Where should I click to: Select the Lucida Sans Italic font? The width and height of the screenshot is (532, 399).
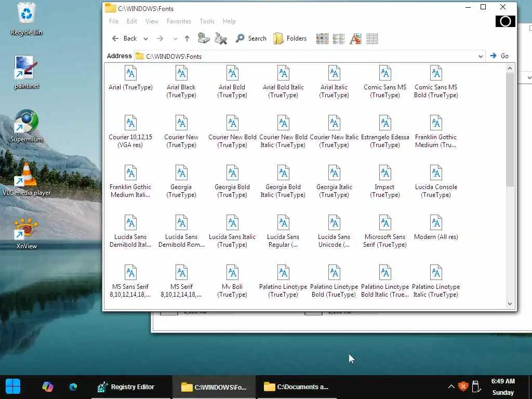232,231
